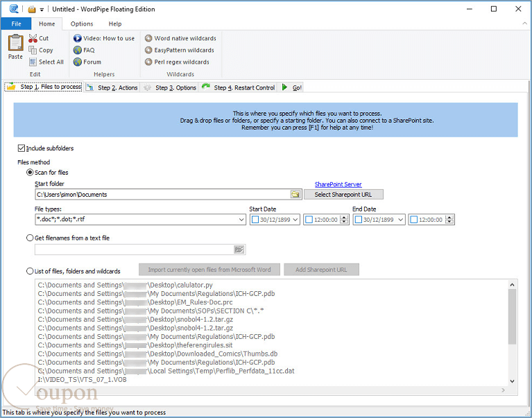Choose EasyPattern wildcards option
532x418 pixels.
[180, 50]
